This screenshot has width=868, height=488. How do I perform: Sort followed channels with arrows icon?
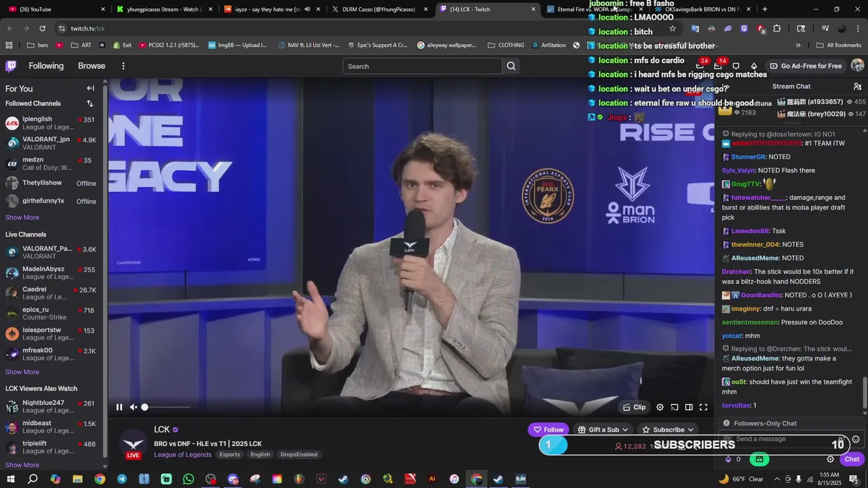[x=90, y=104]
